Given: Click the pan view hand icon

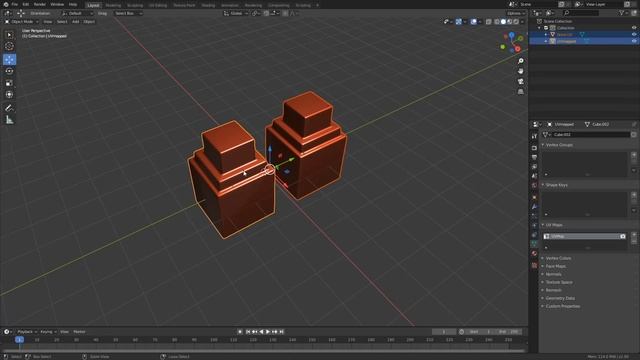Looking at the screenshot, I should click(x=520, y=71).
